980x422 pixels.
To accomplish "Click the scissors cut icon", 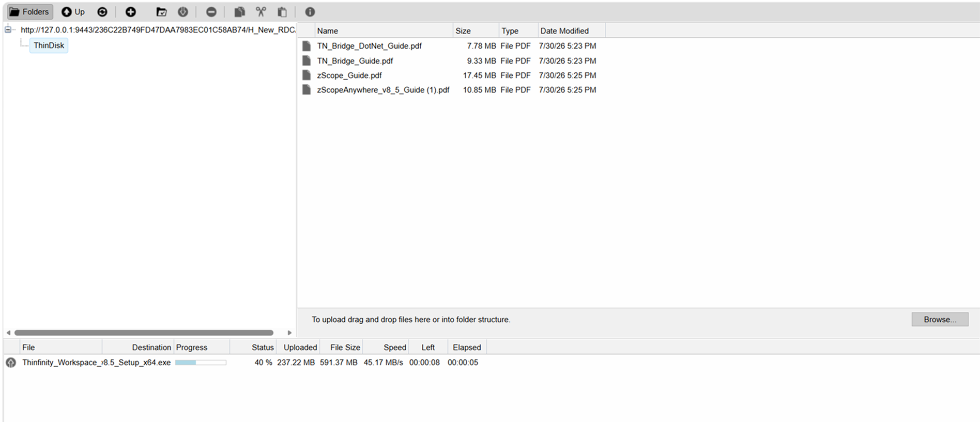I will [261, 12].
